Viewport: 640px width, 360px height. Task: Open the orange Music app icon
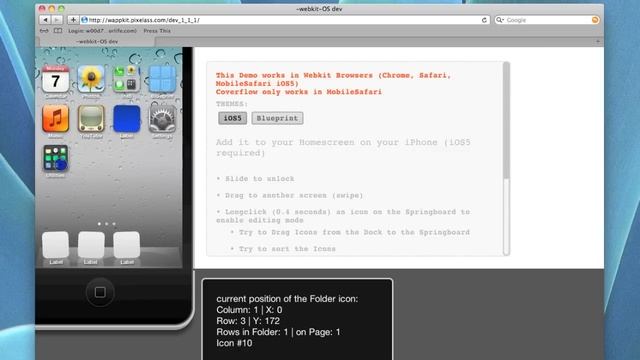[x=56, y=119]
